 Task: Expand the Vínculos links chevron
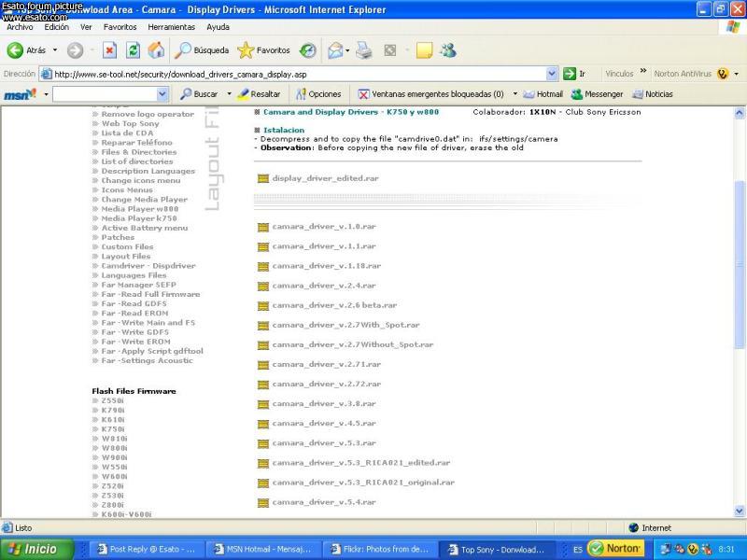(643, 71)
